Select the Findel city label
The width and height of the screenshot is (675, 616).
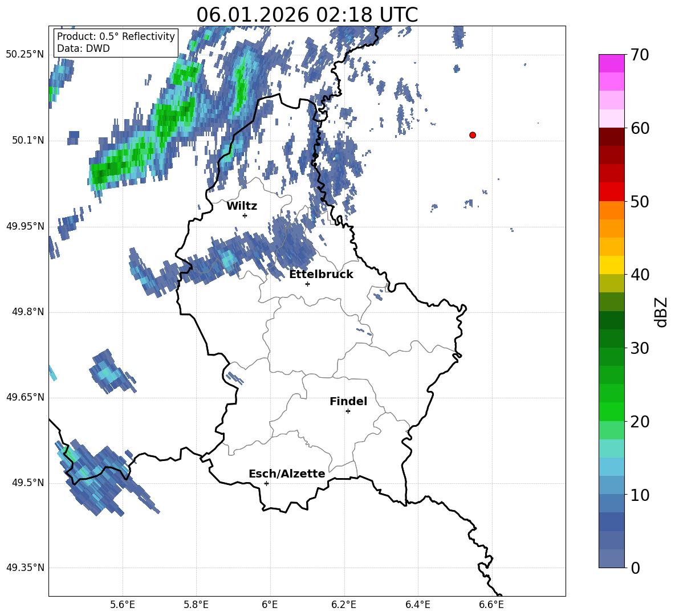[x=348, y=401]
